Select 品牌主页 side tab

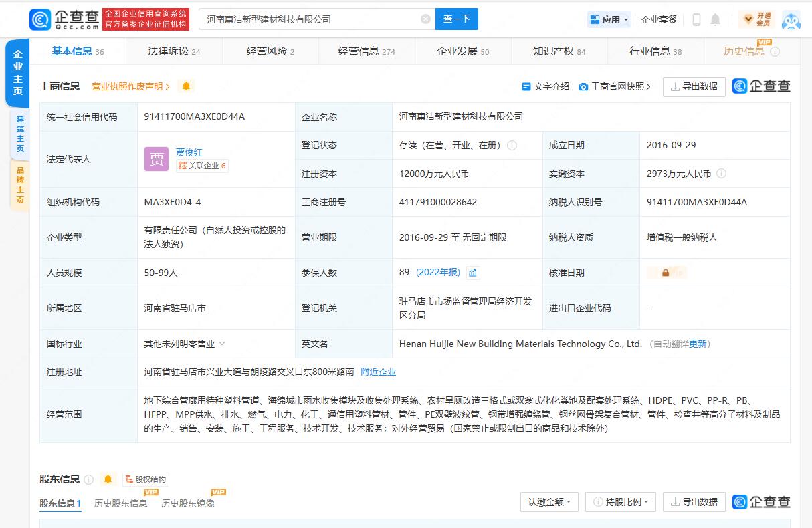point(20,185)
